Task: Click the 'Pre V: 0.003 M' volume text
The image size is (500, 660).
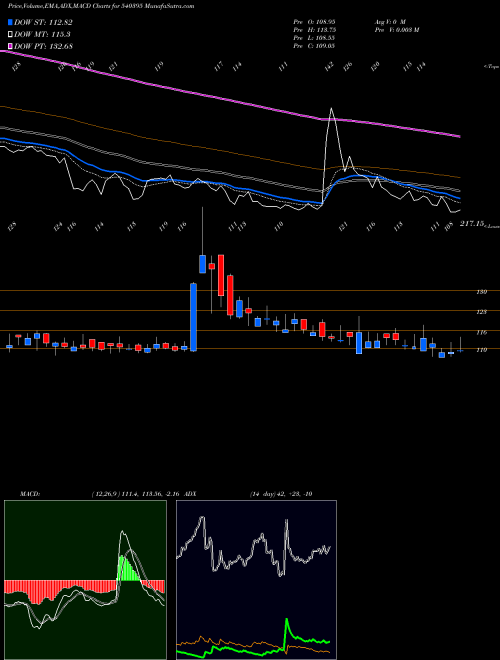Action: point(396,30)
